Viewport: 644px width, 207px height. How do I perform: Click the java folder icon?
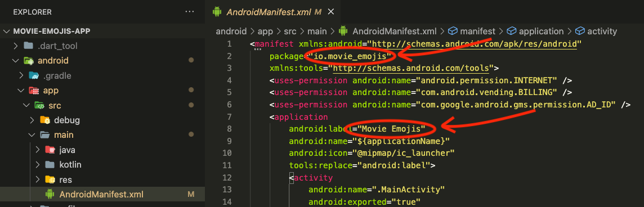pos(50,150)
